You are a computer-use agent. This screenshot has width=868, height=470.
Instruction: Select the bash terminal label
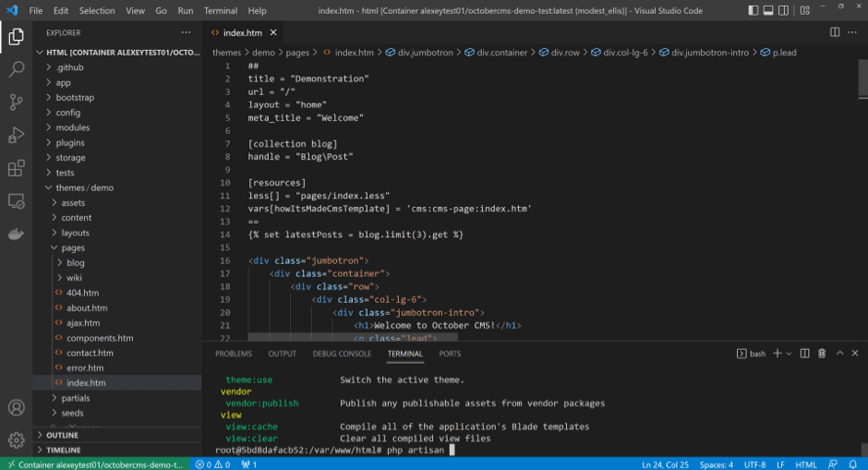coord(752,354)
